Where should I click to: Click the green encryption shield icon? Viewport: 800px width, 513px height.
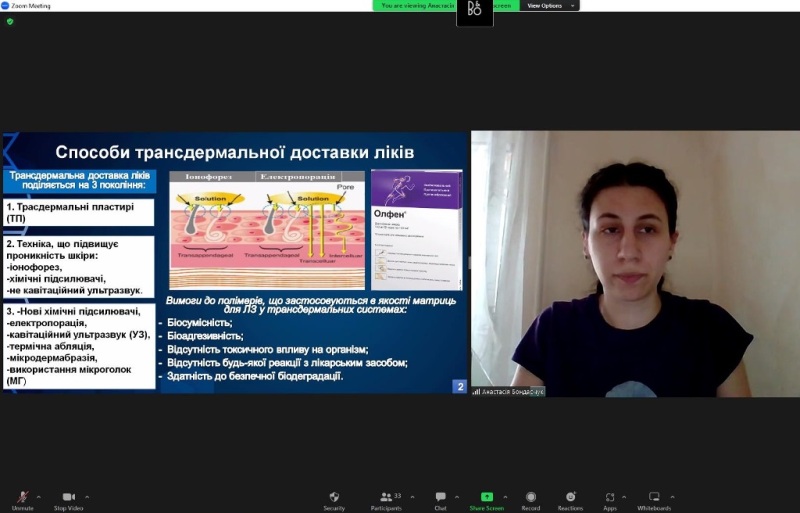[10, 21]
